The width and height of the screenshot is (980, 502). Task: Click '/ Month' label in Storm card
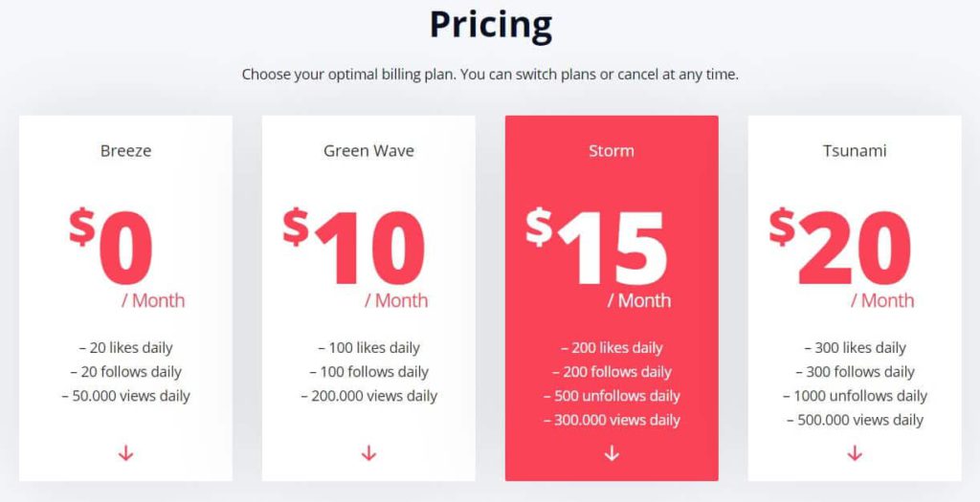click(x=638, y=300)
